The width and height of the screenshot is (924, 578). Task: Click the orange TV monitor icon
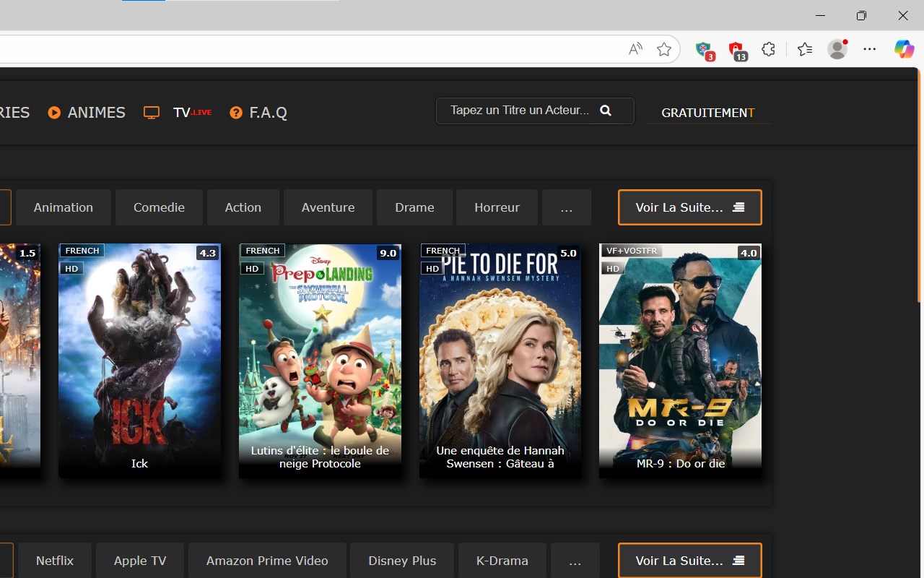click(x=152, y=113)
